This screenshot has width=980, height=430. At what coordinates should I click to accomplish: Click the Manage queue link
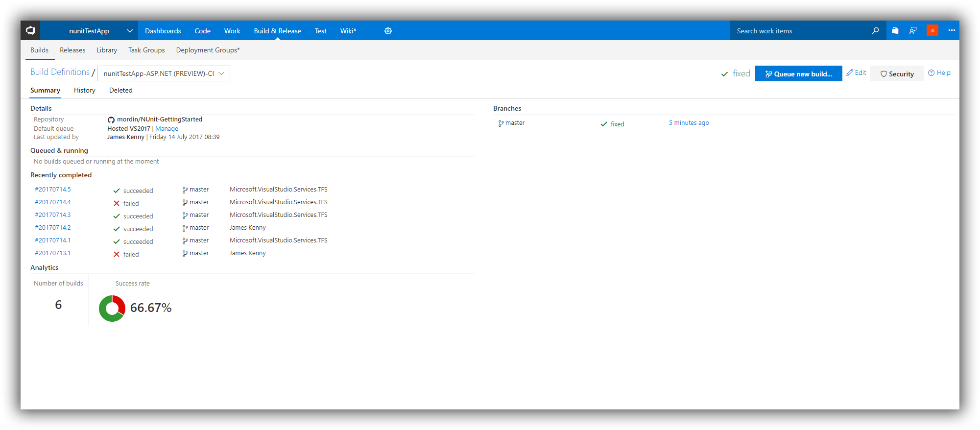[x=167, y=129]
